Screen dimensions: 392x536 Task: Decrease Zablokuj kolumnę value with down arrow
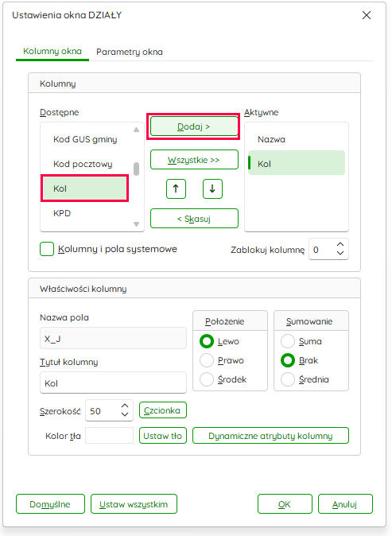tap(340, 253)
